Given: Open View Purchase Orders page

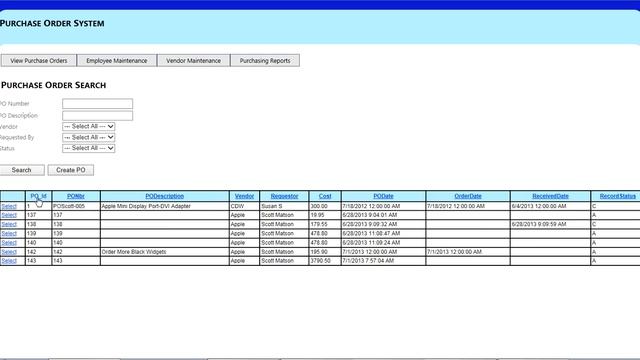Looking at the screenshot, I should (38, 60).
